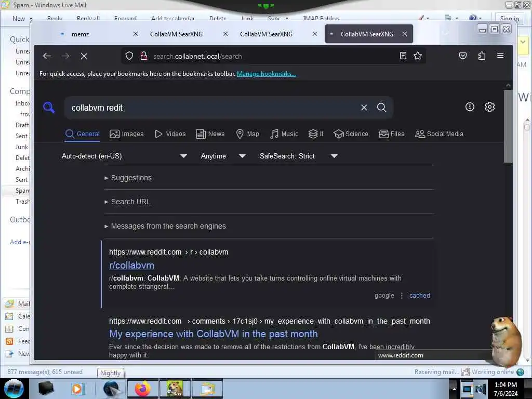The width and height of the screenshot is (532, 399).
Task: Open SearXNG preferences gear icon
Action: 489,107
